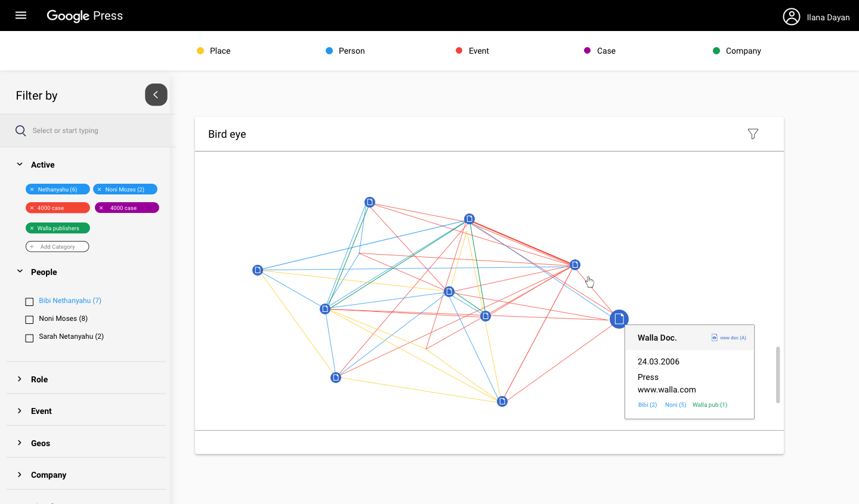Remove the Nethanyahu (6) filter chip
The height and width of the screenshot is (504, 859).
pyautogui.click(x=32, y=190)
